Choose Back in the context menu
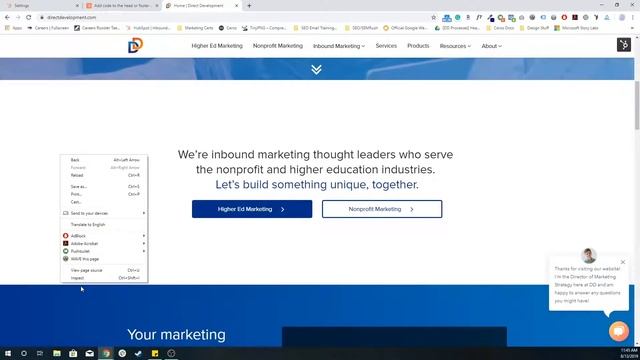Viewport: 640px width, 360px height. [104, 160]
